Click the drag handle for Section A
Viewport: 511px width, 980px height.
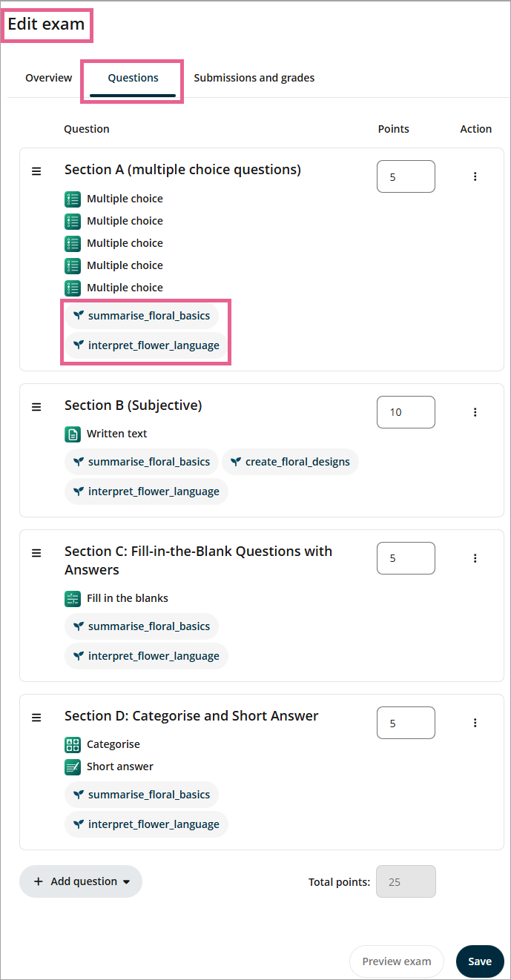(36, 171)
